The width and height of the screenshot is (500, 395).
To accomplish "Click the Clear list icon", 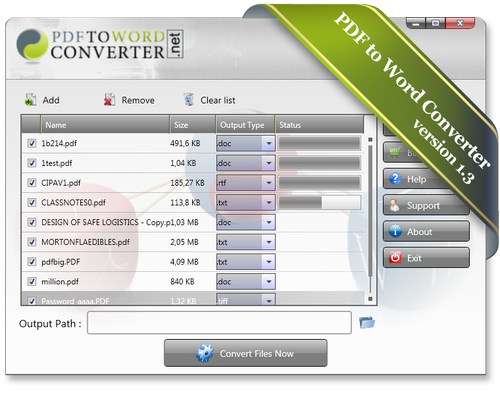I will click(x=189, y=100).
